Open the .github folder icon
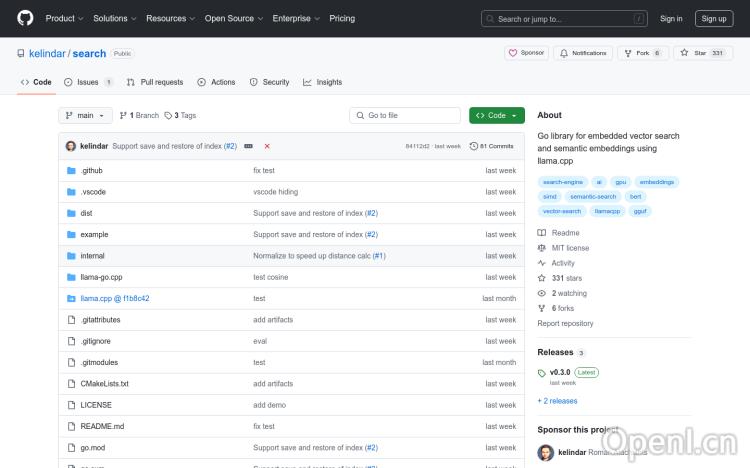Screen dimensions: 750x468 coord(71,171)
